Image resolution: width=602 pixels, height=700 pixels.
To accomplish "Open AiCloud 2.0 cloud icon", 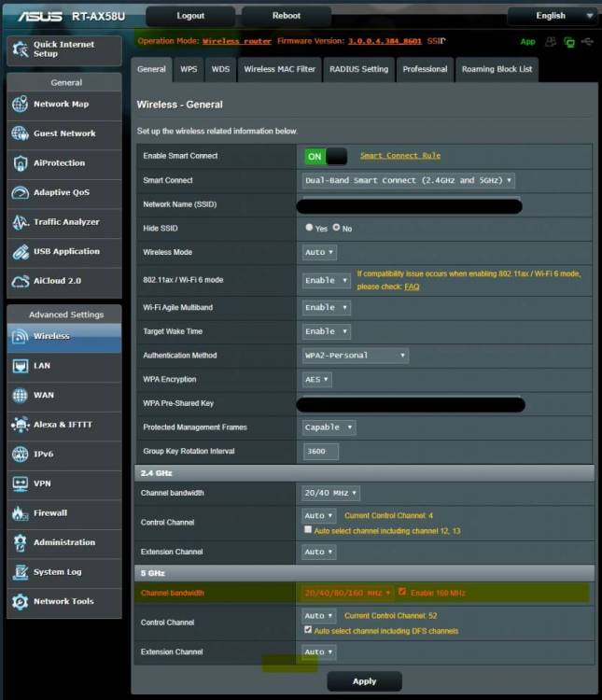I will click(x=21, y=281).
